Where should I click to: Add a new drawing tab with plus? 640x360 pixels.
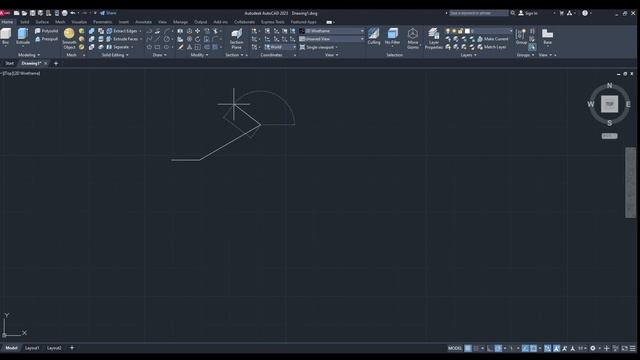(x=56, y=63)
